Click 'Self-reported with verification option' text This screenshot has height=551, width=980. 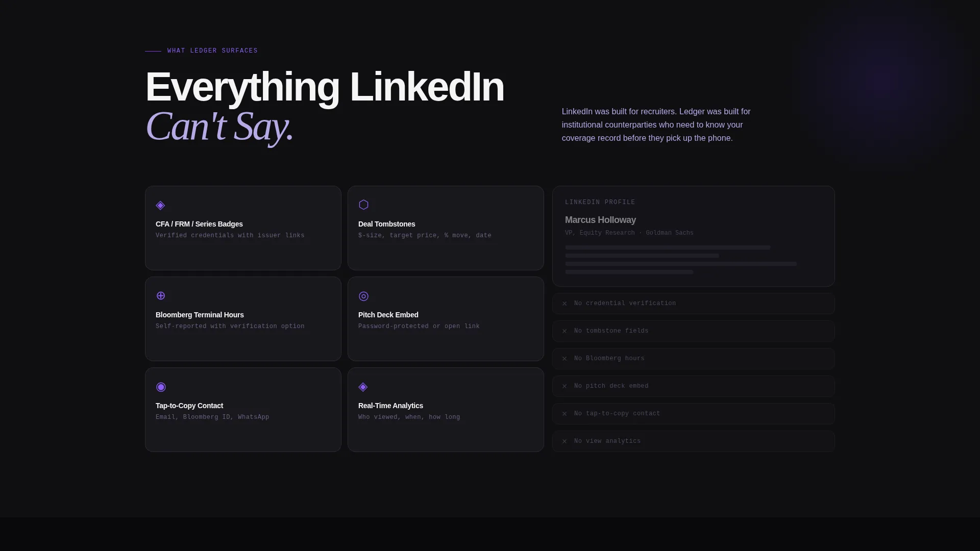point(230,327)
